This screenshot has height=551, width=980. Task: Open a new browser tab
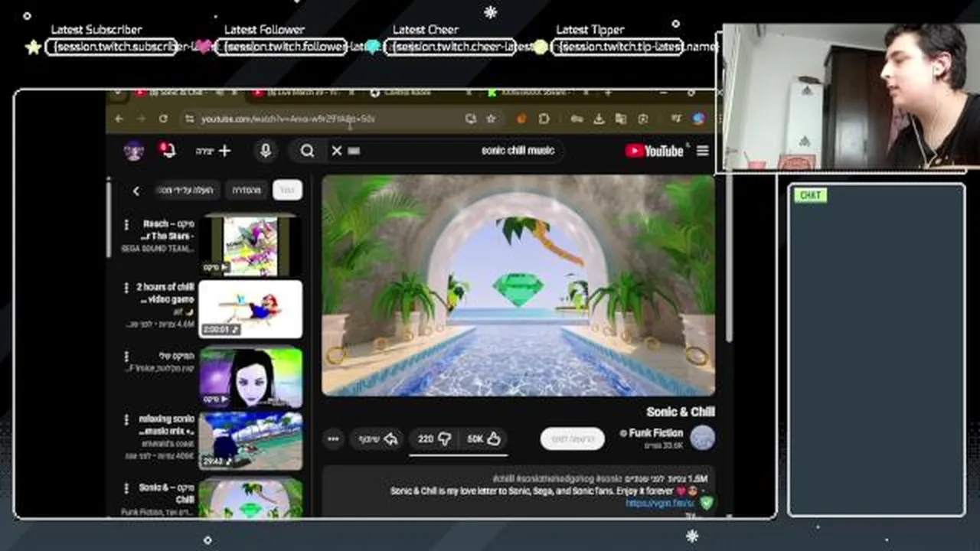608,93
